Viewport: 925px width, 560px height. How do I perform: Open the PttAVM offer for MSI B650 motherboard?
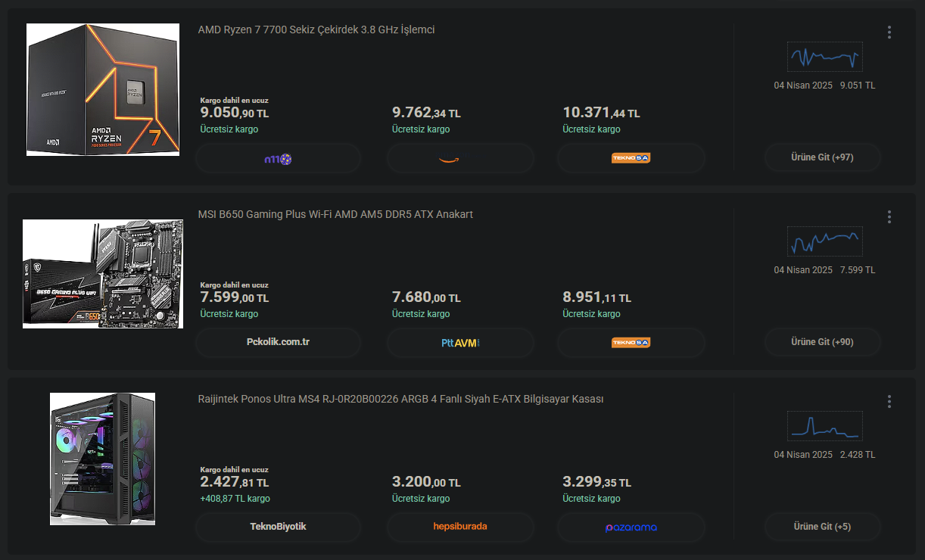click(x=460, y=343)
